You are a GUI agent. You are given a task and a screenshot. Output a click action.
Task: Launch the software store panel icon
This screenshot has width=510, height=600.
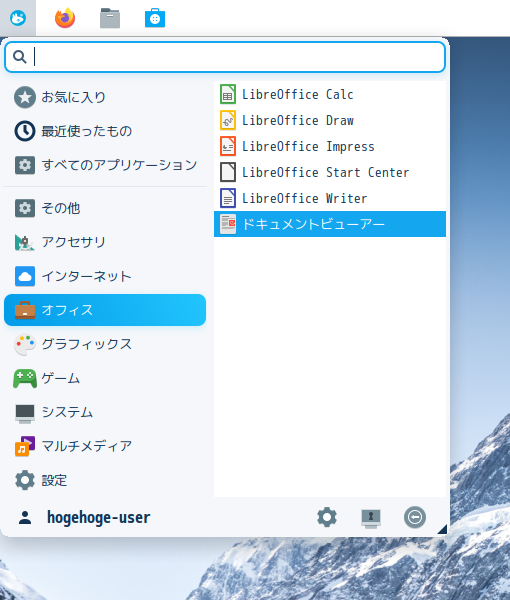pos(155,18)
